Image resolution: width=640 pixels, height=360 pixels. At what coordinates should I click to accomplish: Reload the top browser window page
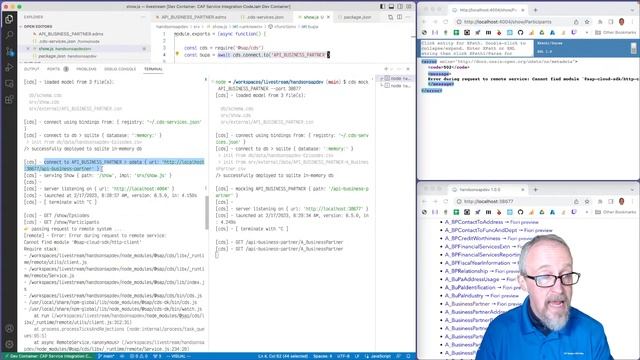[x=445, y=22]
